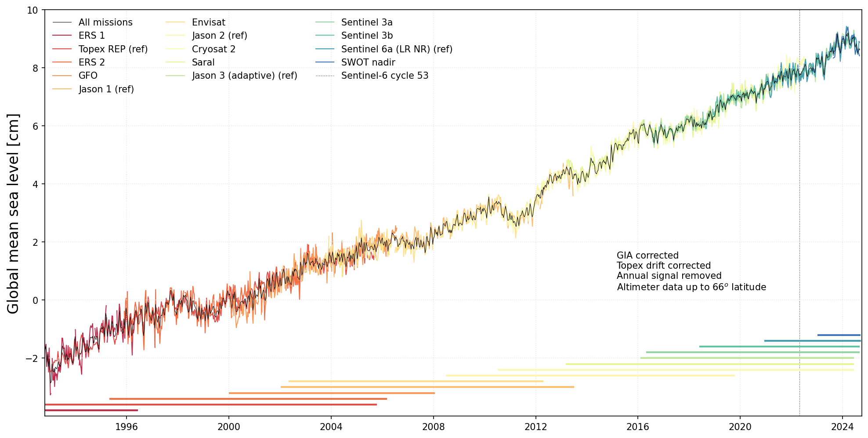Screen dimensions: 868x438
Task: Click the SWOT nadir legend line sample
Action: [x=325, y=62]
